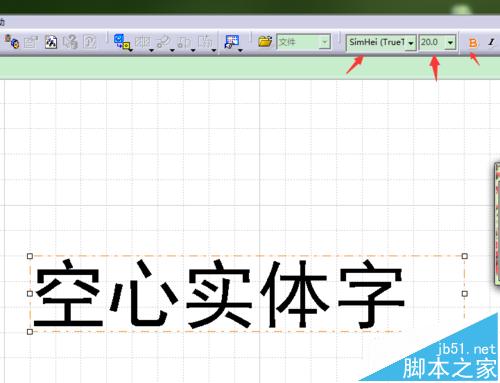500x383 pixels.
Task: Open dropdown arrow under third greyed icon right of blue-yellow squares
Action: tap(193, 50)
